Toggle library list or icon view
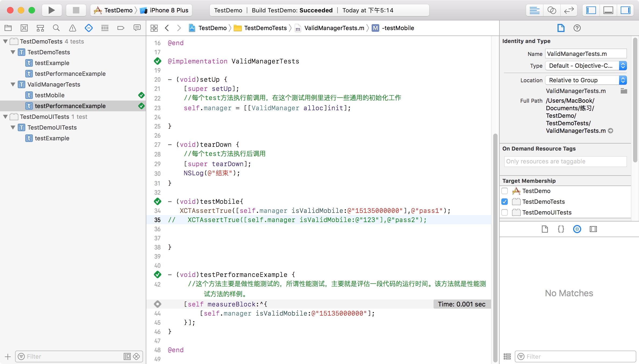 tap(507, 356)
